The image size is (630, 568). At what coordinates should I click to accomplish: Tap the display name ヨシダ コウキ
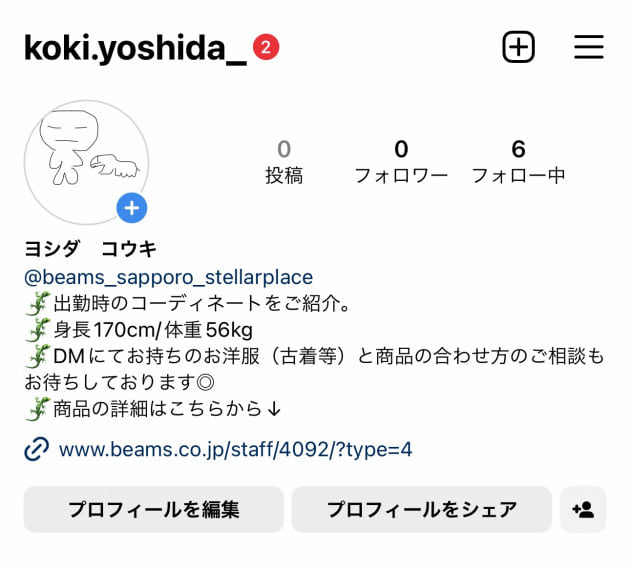click(x=90, y=249)
